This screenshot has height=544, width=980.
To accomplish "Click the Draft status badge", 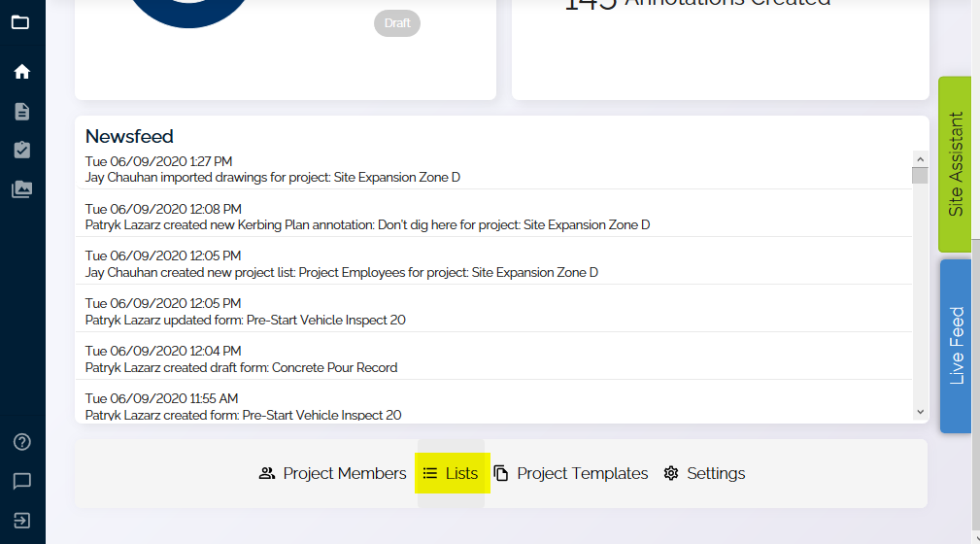I will (x=397, y=23).
